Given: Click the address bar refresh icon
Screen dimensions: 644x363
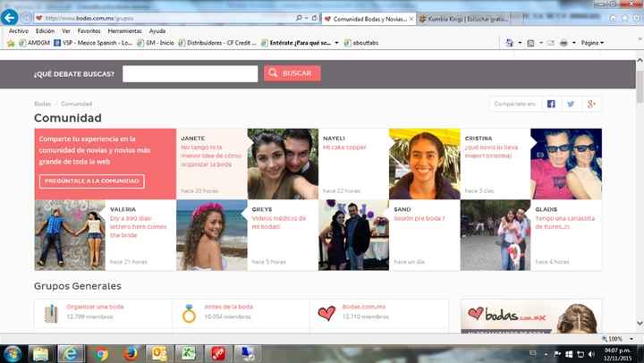Looking at the screenshot, I should coord(314,18).
